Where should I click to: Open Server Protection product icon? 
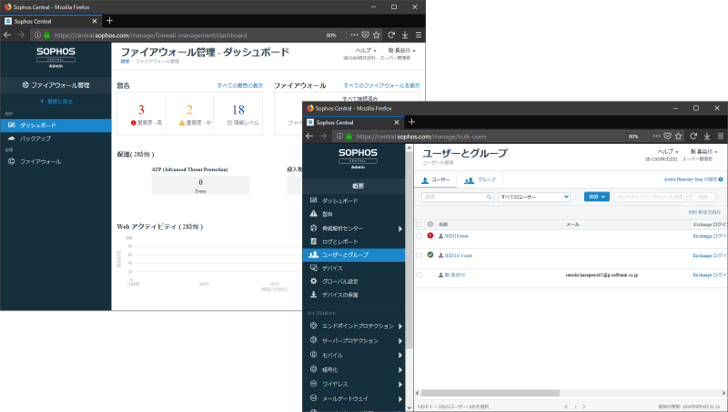click(314, 340)
